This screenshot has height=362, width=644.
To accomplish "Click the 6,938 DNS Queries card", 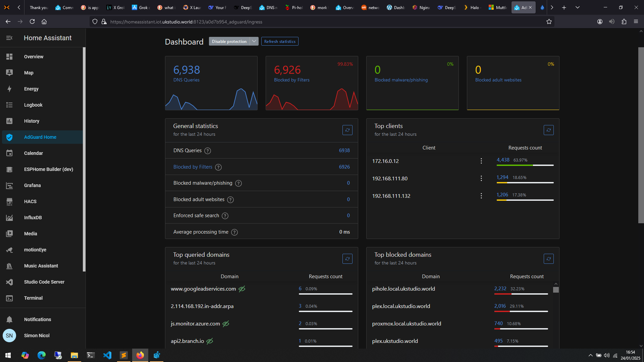I will tap(211, 83).
